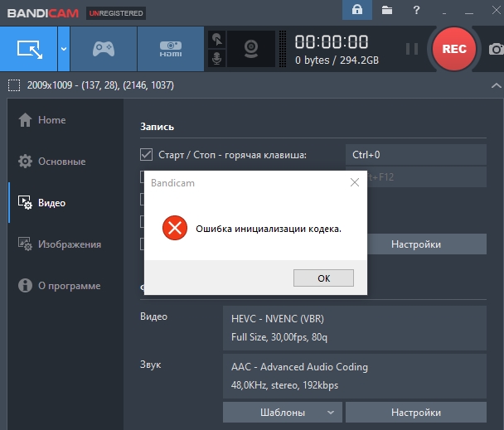Click AAC - Advanced Audio Coding text
The image size is (504, 430).
(x=299, y=367)
